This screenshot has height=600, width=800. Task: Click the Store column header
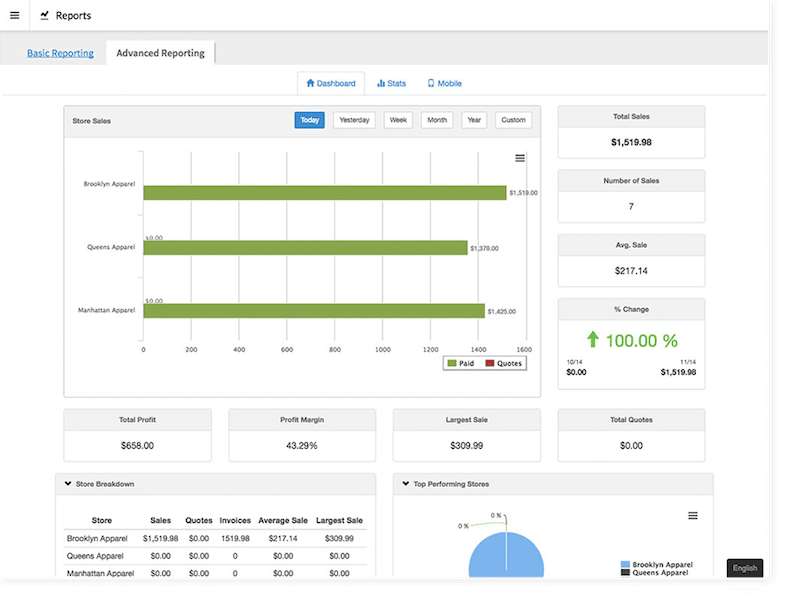coord(102,520)
